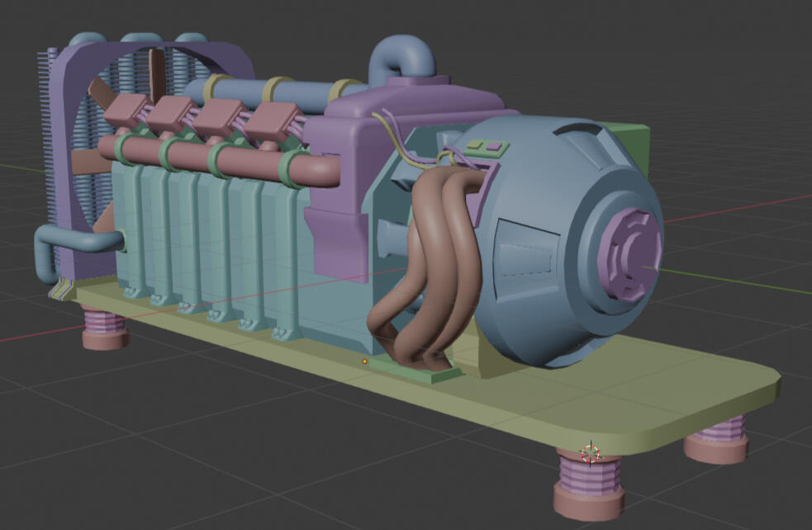The width and height of the screenshot is (812, 530).
Task: Select the small green switch panel on the turbine
Action: 487,148
